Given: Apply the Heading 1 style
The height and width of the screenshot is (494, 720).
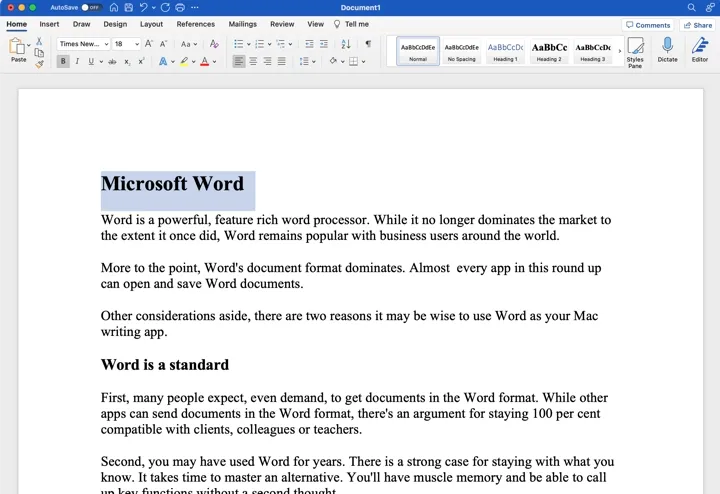Looking at the screenshot, I should (x=505, y=51).
